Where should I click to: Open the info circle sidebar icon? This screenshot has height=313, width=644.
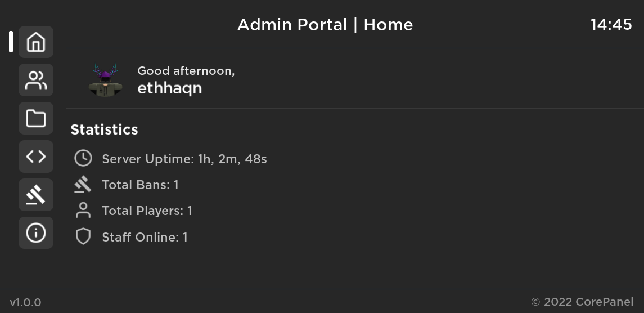point(36,233)
